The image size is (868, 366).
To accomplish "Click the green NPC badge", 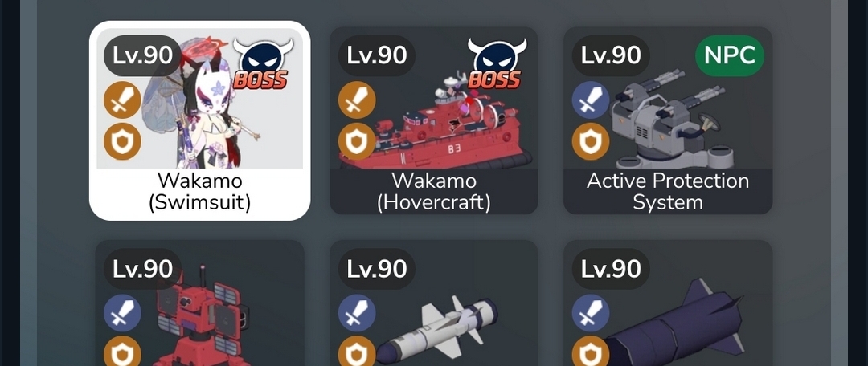I will point(730,55).
